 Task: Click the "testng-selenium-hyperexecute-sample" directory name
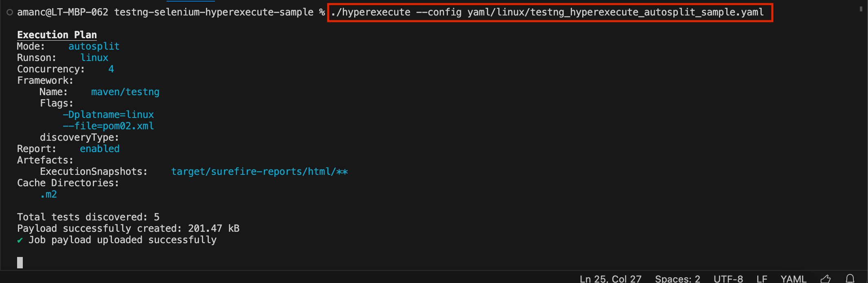point(214,12)
